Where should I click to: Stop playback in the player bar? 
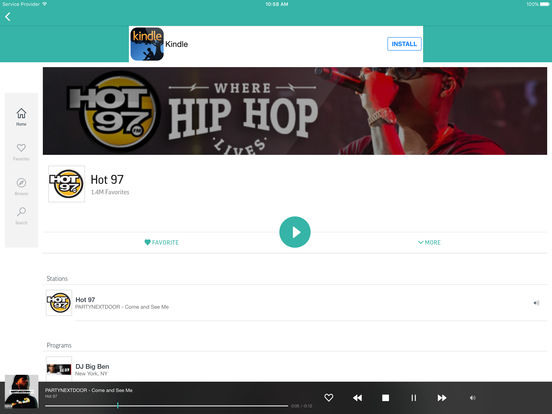click(x=385, y=398)
